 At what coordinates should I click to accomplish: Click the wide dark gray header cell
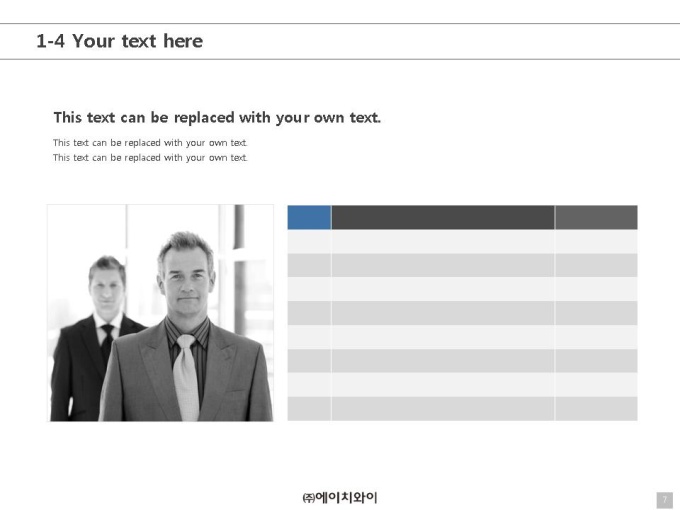coord(443,217)
